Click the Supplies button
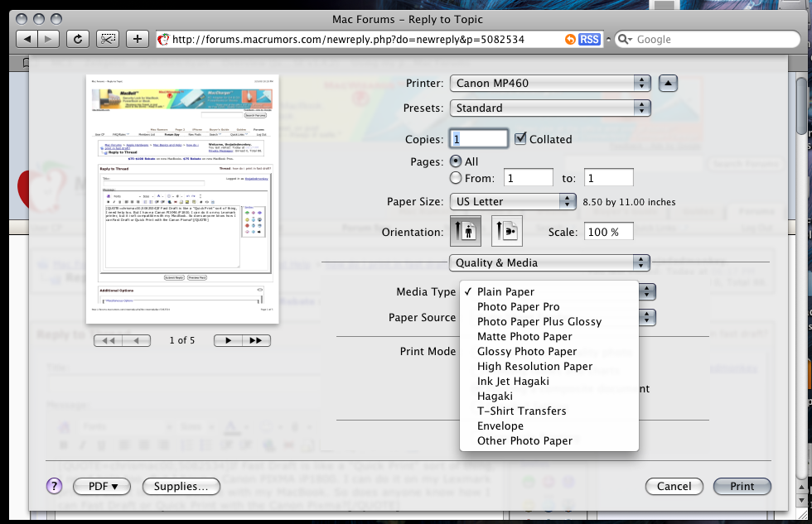The height and width of the screenshot is (524, 812). (181, 486)
